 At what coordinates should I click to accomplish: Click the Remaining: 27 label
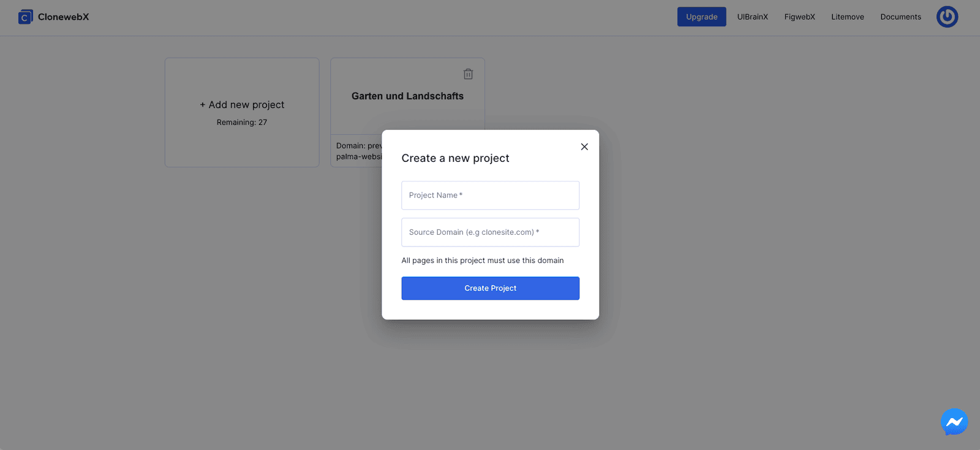tap(242, 123)
